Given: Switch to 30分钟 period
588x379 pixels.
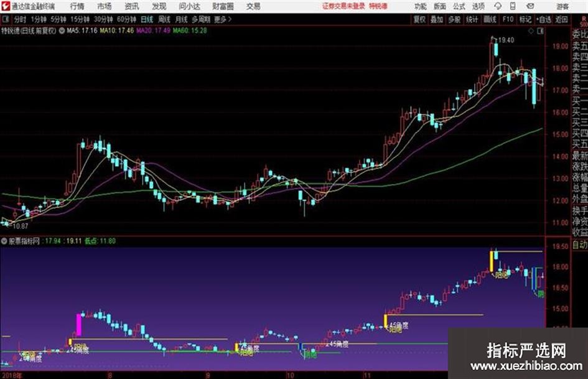Looking at the screenshot, I should (103, 19).
